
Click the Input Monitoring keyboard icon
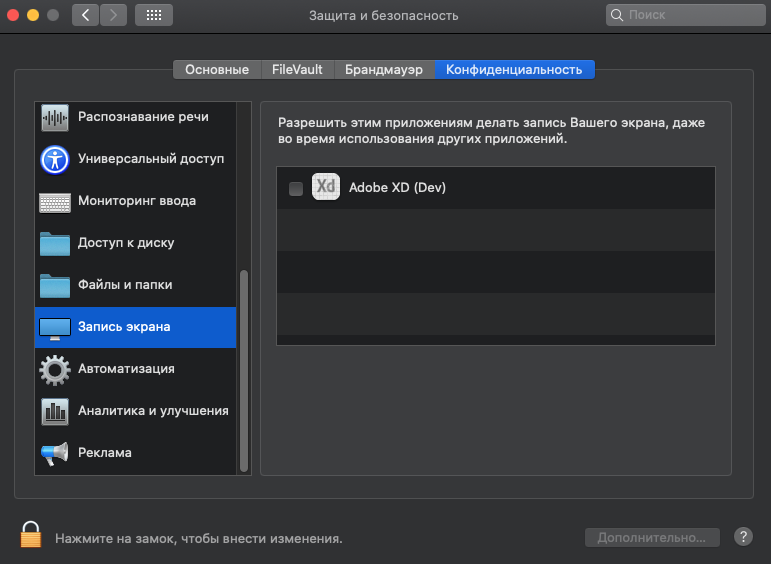pos(54,201)
